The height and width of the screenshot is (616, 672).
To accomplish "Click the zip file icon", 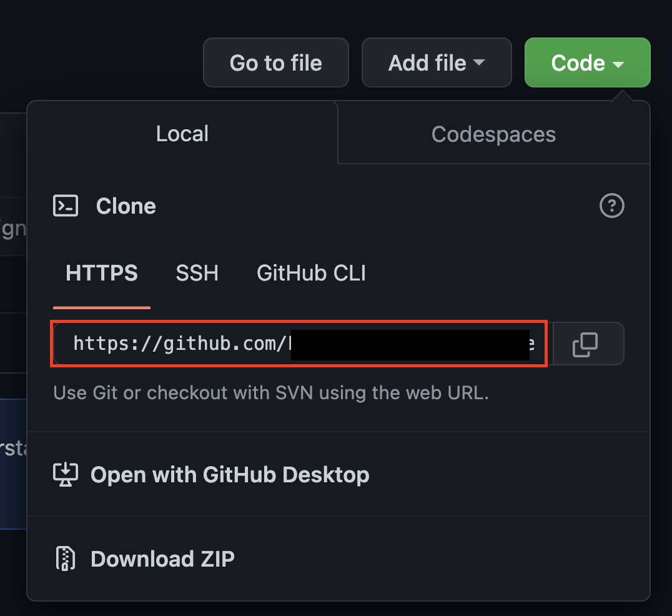I will point(66,559).
